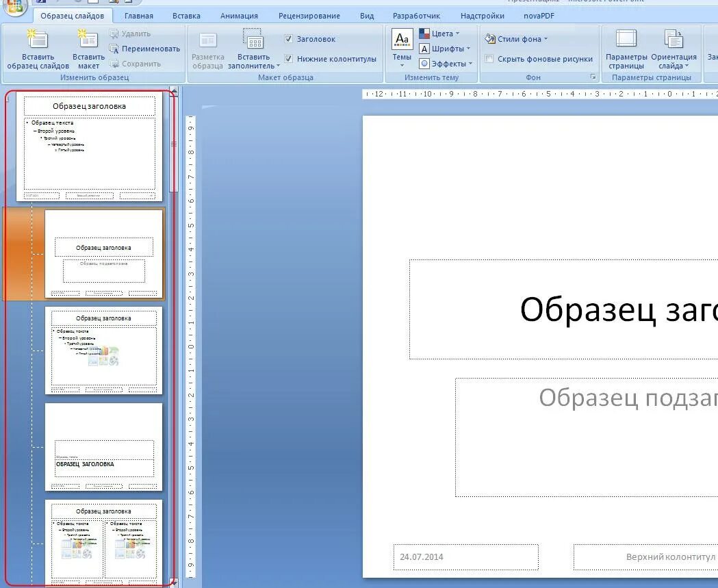This screenshot has width=718, height=588.
Task: Click the Office button orb
Action: pyautogui.click(x=14, y=6)
